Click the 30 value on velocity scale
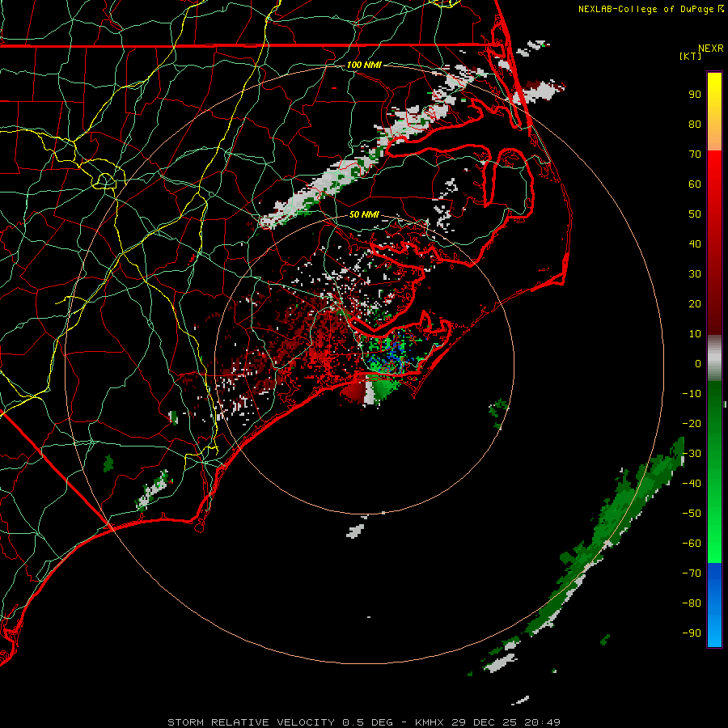The height and width of the screenshot is (728, 728). tap(695, 274)
